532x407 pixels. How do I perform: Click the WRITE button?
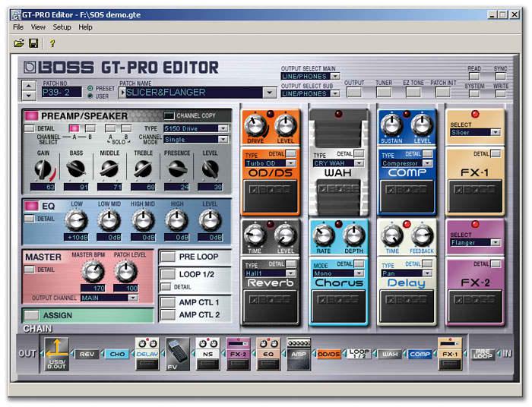tap(500, 93)
